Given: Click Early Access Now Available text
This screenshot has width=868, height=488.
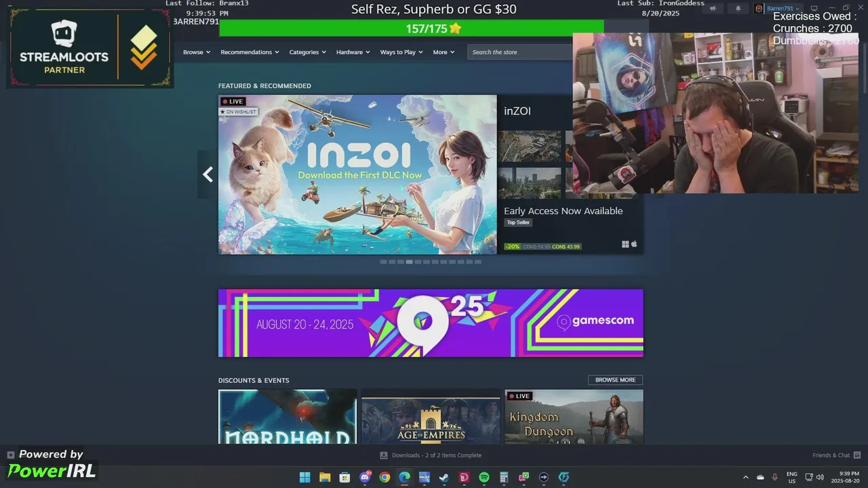Looking at the screenshot, I should click(x=563, y=211).
